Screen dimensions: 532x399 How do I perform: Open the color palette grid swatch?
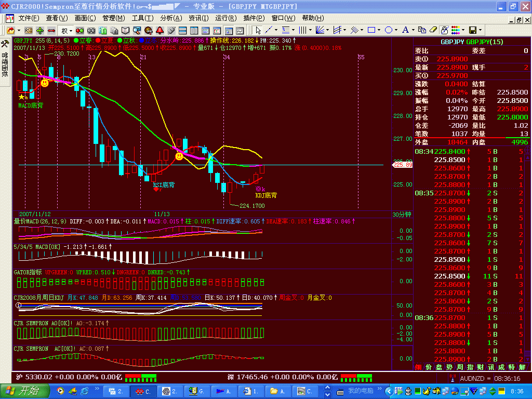(456, 30)
